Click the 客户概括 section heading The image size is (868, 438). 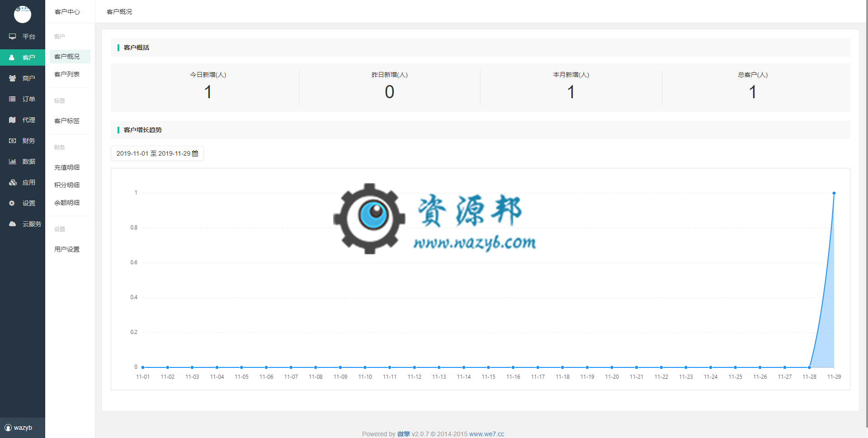click(137, 48)
